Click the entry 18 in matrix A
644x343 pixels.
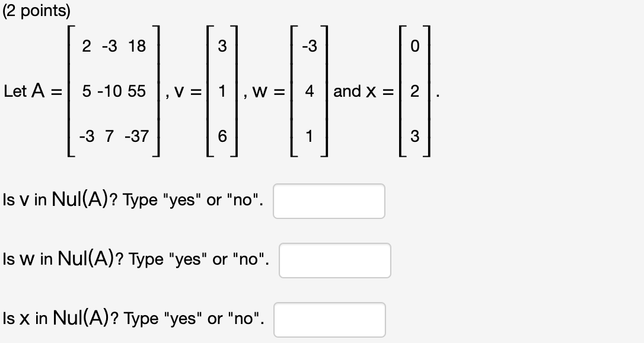[136, 45]
